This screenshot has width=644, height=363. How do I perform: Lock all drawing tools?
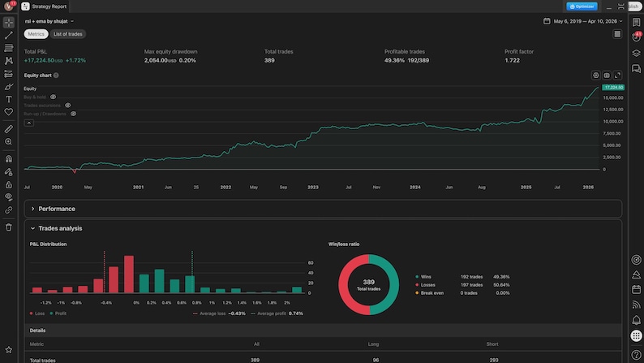click(x=9, y=184)
